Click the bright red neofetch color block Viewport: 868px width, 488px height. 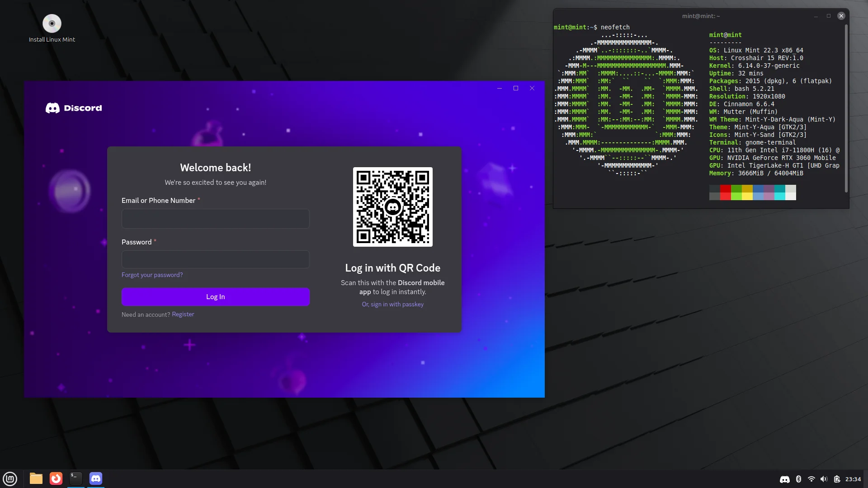click(x=726, y=196)
